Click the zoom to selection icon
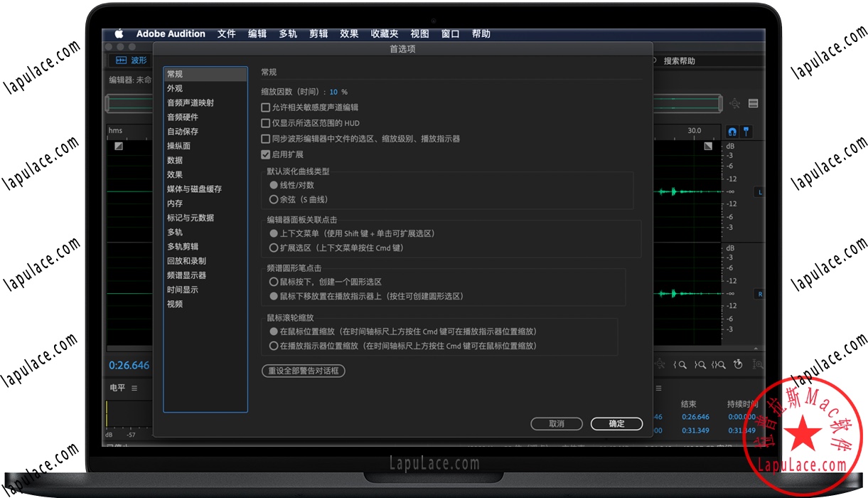This screenshot has height=498, width=868. [719, 365]
